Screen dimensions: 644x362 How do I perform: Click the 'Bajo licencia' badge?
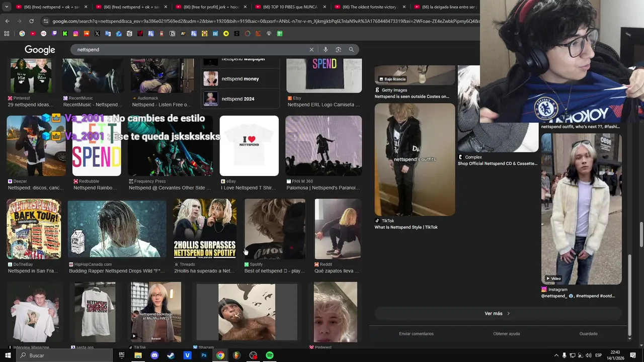pos(392,79)
